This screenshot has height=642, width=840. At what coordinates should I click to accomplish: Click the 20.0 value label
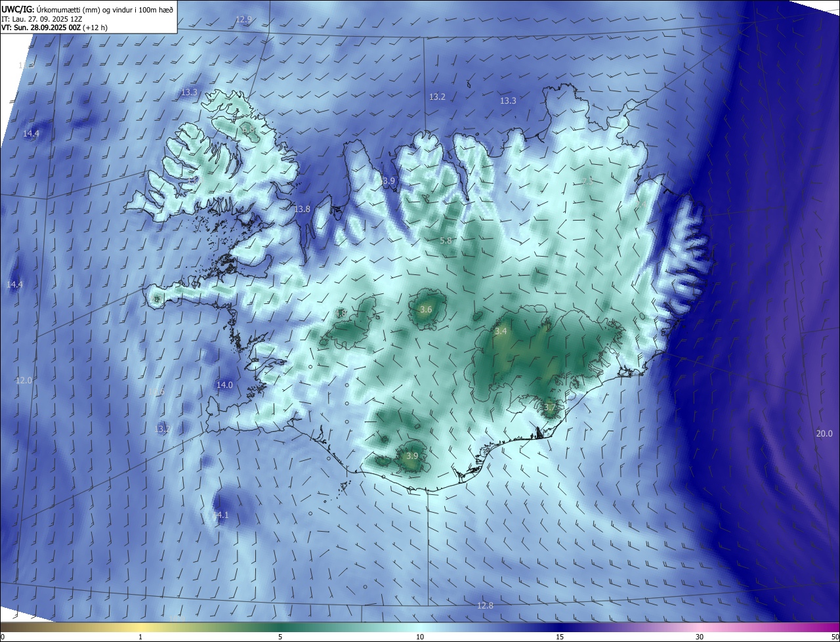[x=824, y=434]
